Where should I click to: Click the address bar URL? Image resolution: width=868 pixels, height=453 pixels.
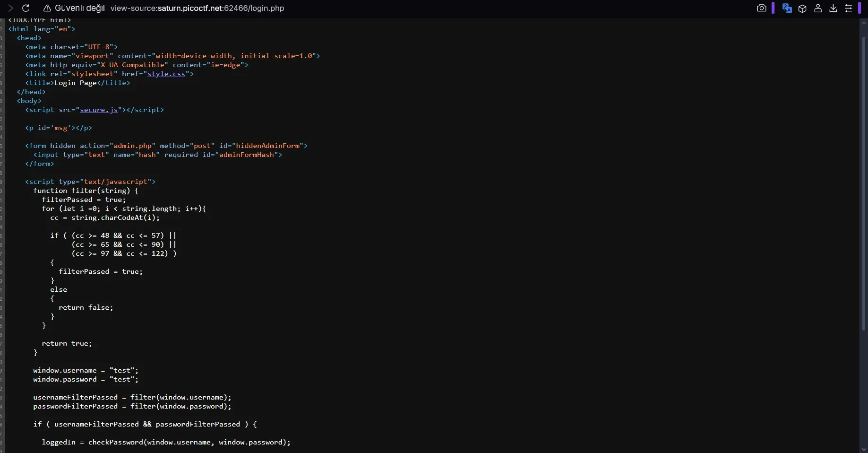tap(198, 8)
